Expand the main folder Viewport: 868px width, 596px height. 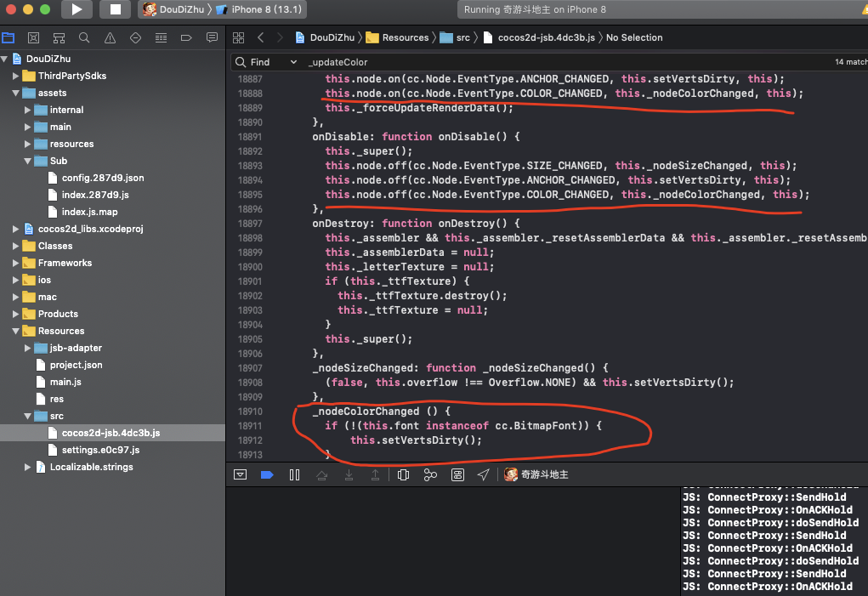coord(27,128)
